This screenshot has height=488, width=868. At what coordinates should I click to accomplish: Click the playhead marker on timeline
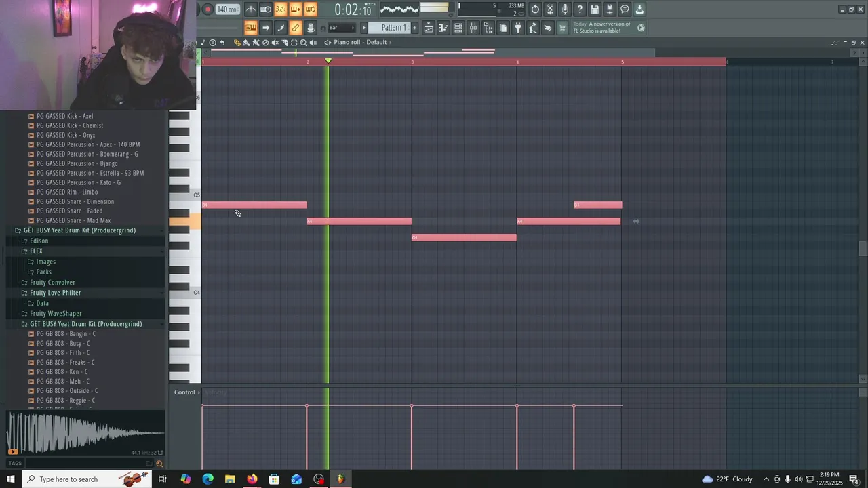click(x=328, y=61)
